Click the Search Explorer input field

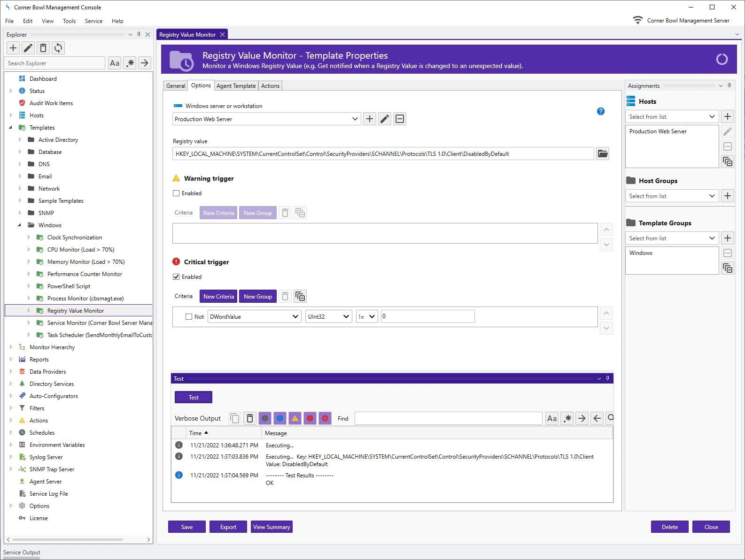click(54, 63)
